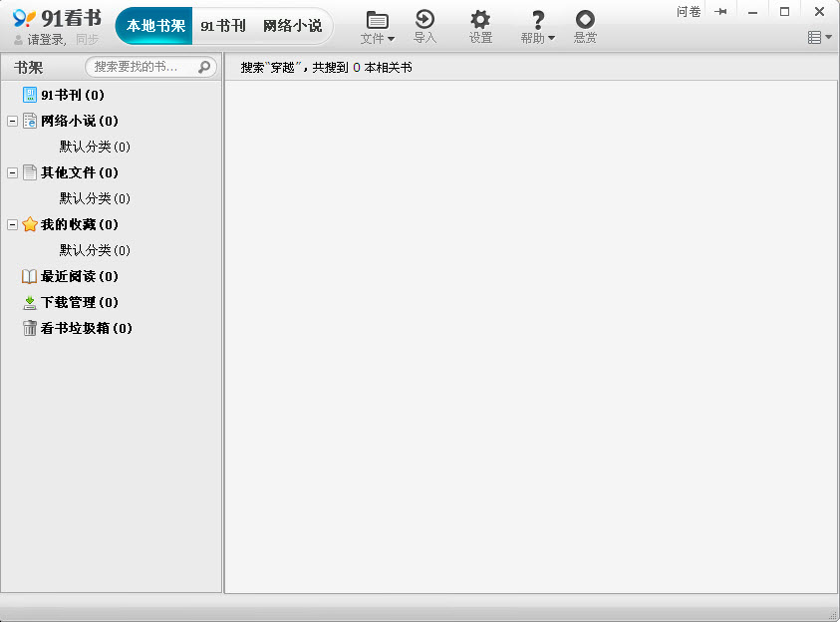Select the 91书刊 bookshelf item
The width and height of the screenshot is (840, 622).
pyautogui.click(x=72, y=95)
